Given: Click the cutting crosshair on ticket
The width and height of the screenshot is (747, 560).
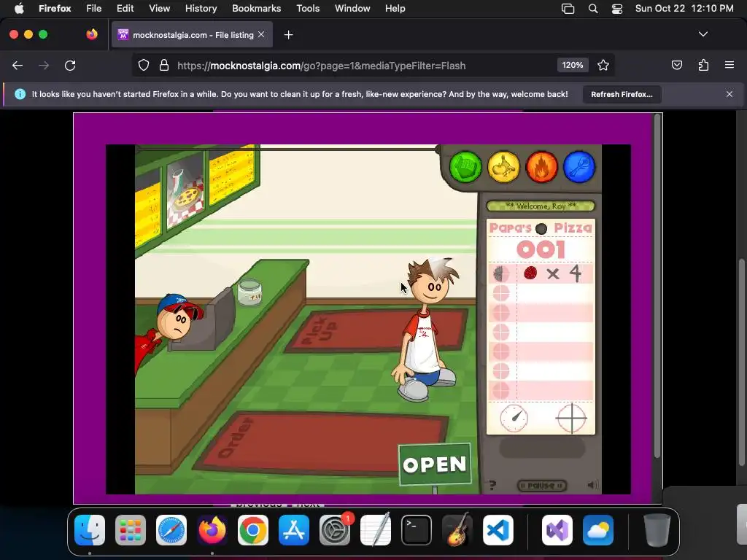Looking at the screenshot, I should point(571,418).
